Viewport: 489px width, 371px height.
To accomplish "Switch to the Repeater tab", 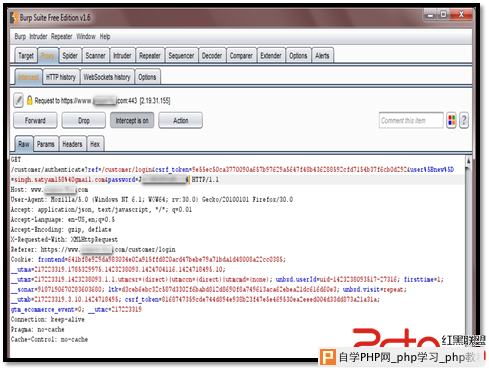I will tap(150, 55).
